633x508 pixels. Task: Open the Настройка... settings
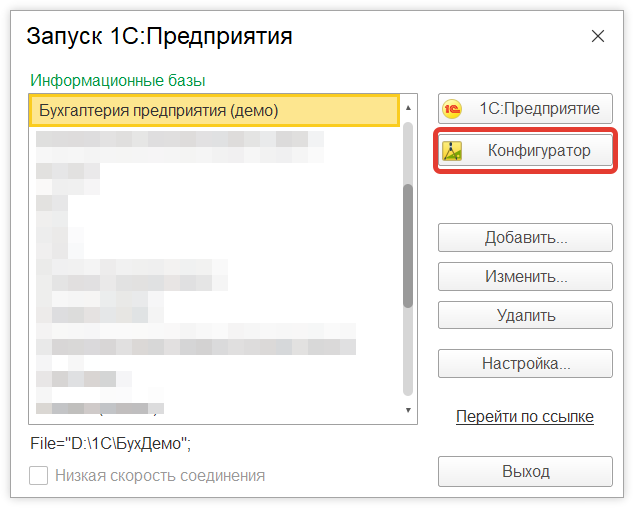click(525, 363)
